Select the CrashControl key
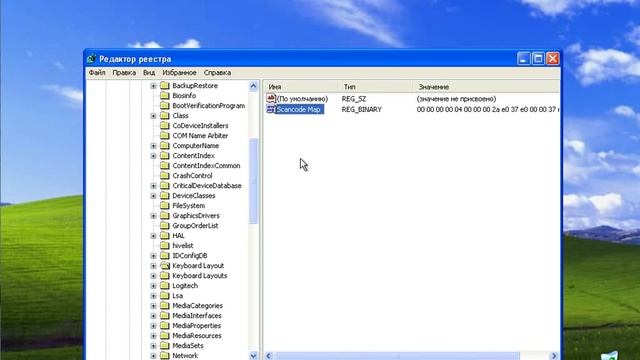This screenshot has width=640, height=360. pyautogui.click(x=192, y=176)
